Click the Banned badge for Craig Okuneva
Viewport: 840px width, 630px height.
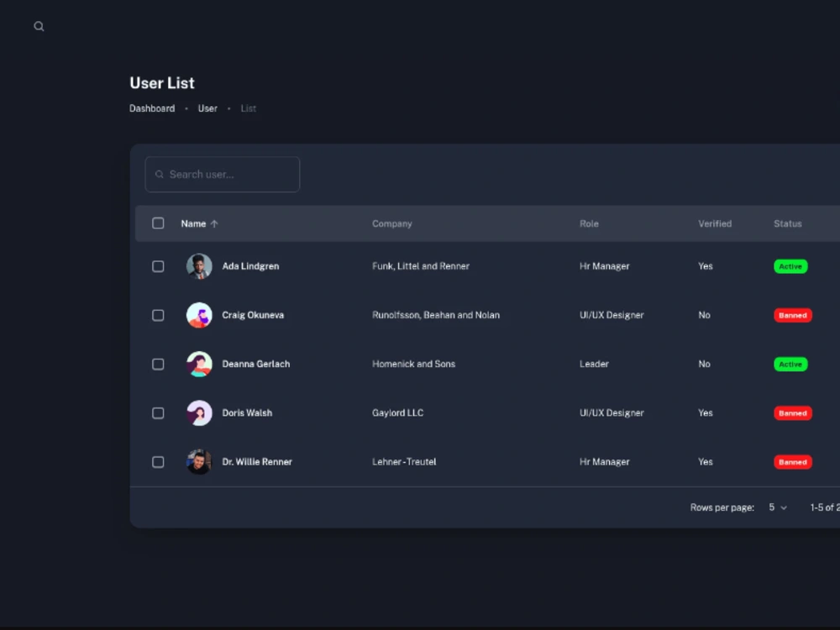coord(793,315)
